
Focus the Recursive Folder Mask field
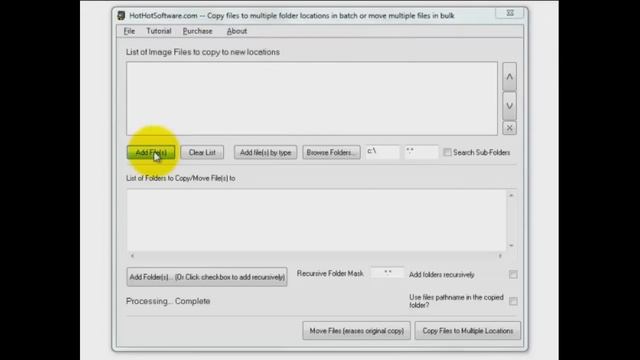[387, 273]
